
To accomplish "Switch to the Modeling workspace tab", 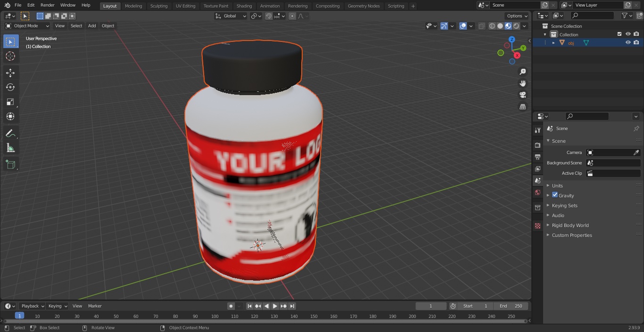I will tap(133, 6).
